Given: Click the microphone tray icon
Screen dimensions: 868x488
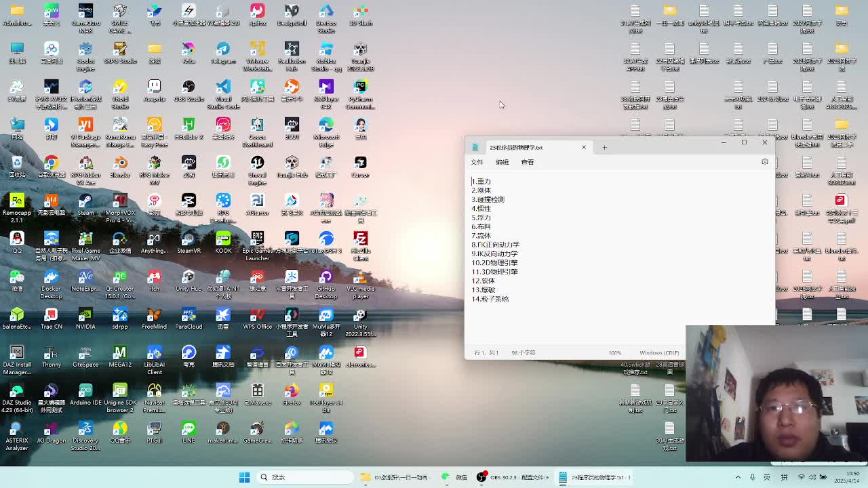Looking at the screenshot, I should [x=752, y=477].
